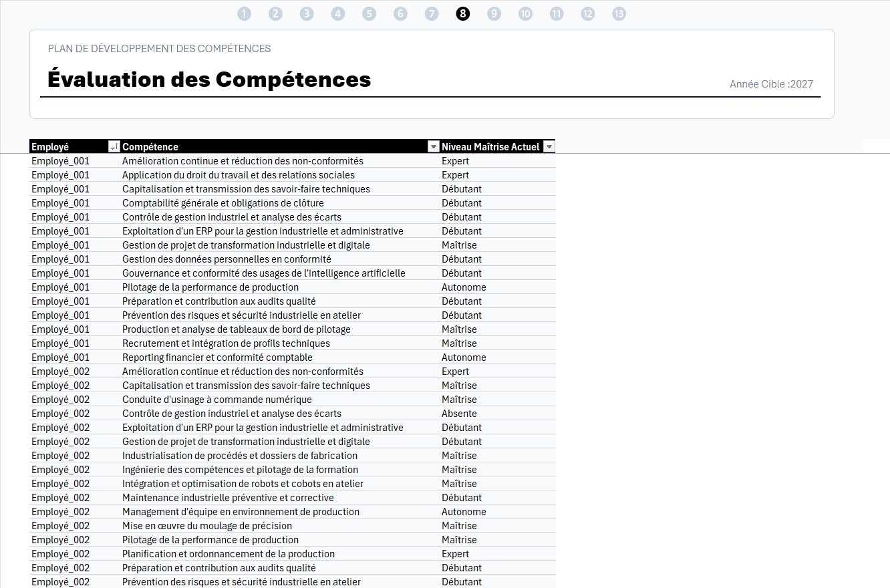890x588 pixels.
Task: Go to navigation circle 9
Action: [x=494, y=13]
